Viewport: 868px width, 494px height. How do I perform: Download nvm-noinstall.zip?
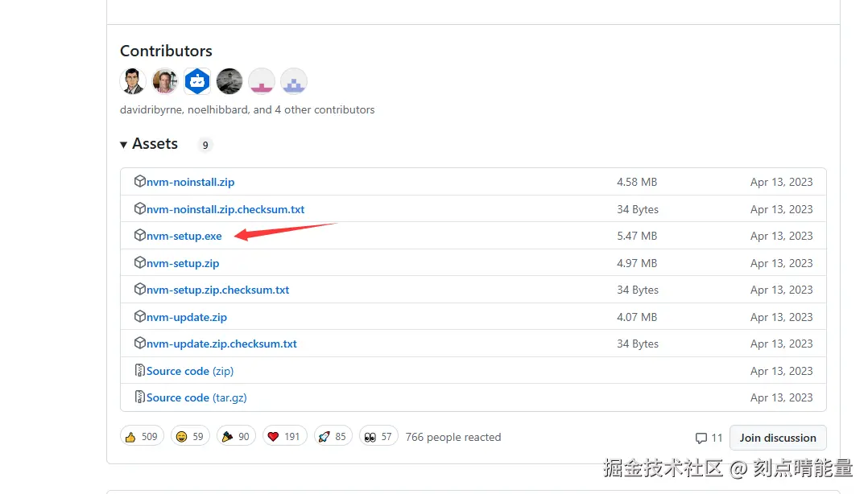[x=190, y=182]
